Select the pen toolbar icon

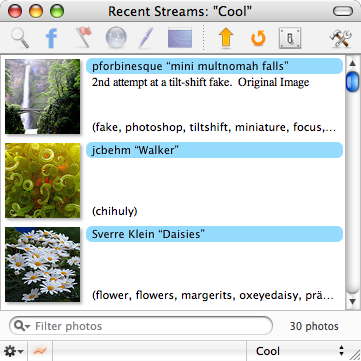click(146, 38)
